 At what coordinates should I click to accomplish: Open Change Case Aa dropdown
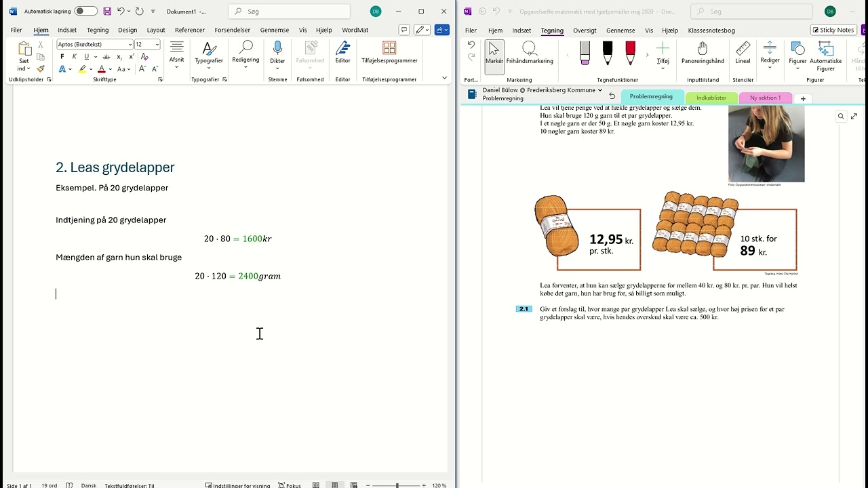pos(123,69)
